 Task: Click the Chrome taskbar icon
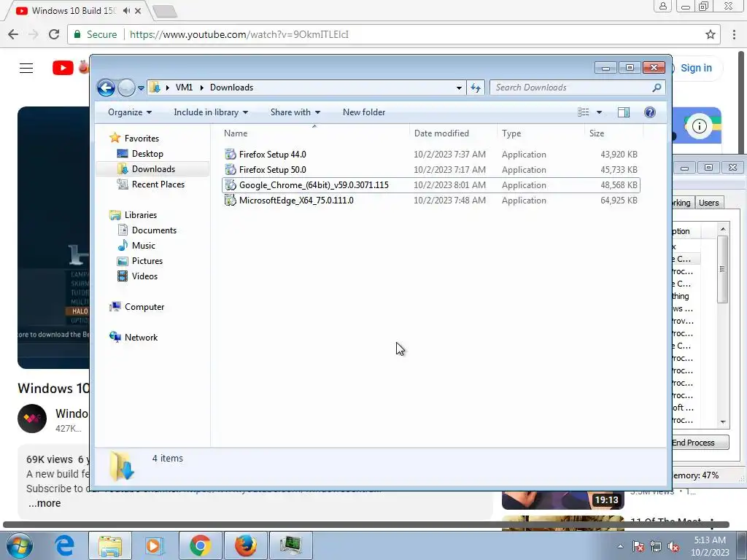(x=200, y=545)
